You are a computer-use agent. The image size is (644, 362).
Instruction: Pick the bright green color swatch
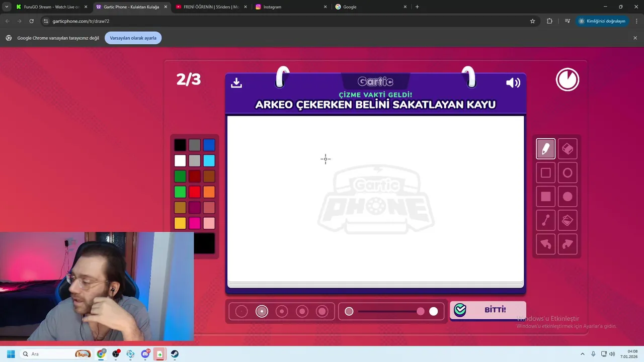(x=180, y=192)
